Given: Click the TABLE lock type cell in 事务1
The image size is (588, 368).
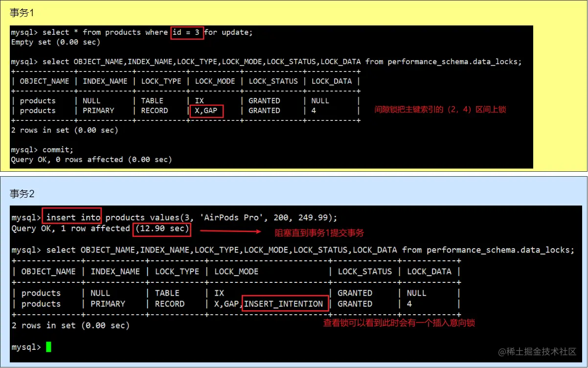Looking at the screenshot, I should 152,101.
